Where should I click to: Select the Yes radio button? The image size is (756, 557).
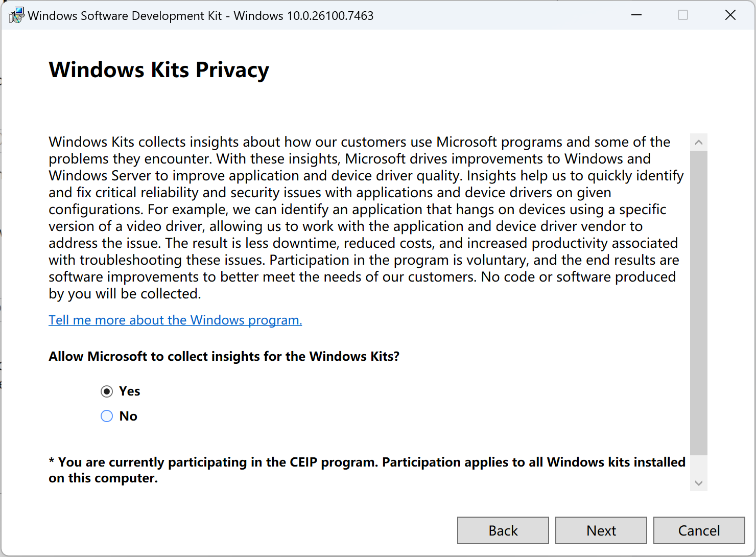click(x=106, y=391)
